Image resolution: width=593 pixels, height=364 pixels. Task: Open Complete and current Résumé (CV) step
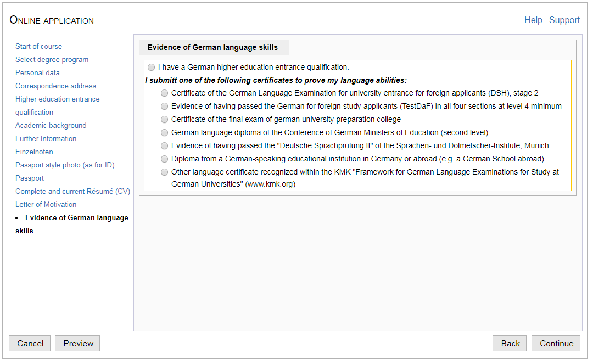coord(72,192)
